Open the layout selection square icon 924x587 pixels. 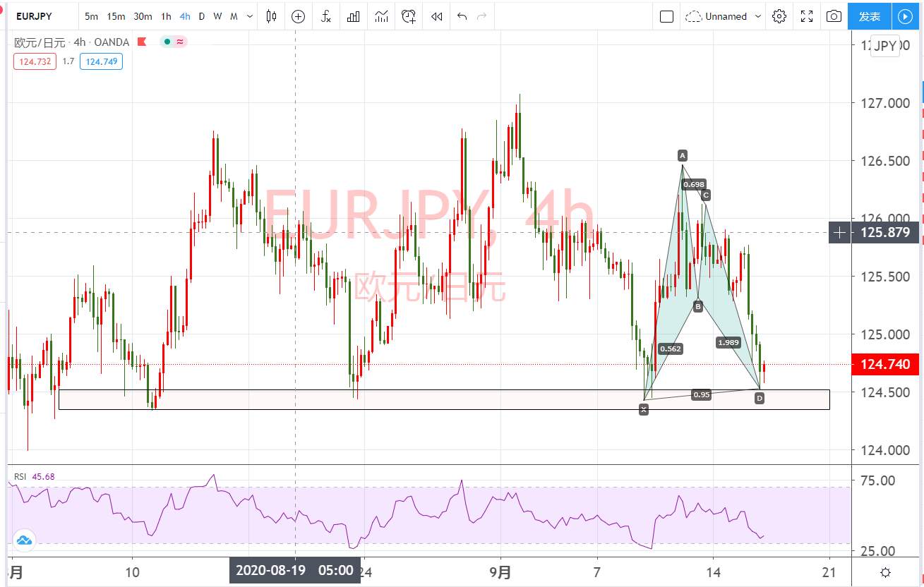(x=666, y=16)
